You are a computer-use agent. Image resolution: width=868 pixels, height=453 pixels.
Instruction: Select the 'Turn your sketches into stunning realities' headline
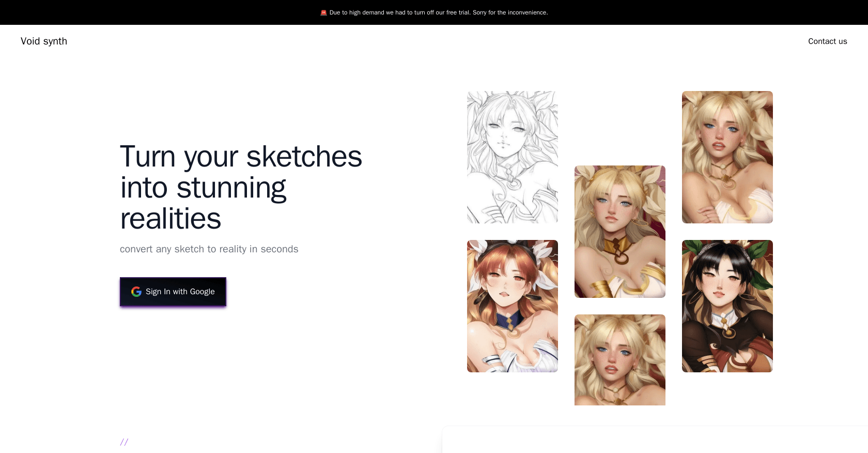pos(241,187)
